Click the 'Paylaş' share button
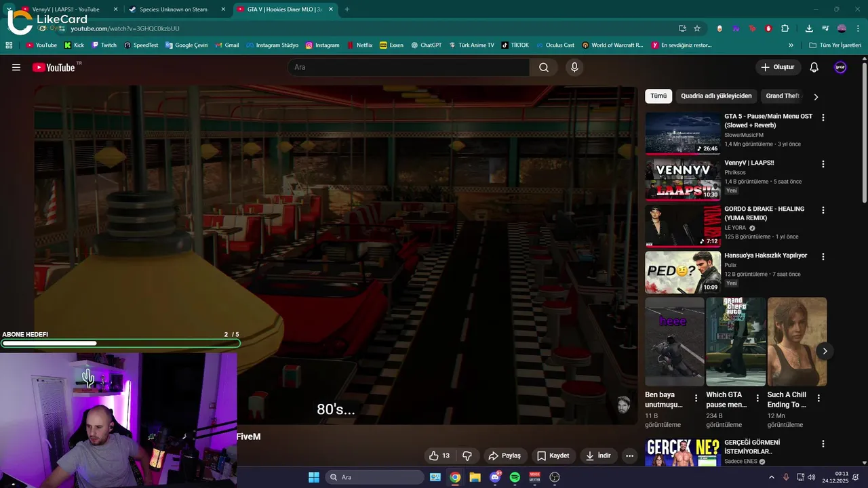This screenshot has height=488, width=868. [505, 455]
